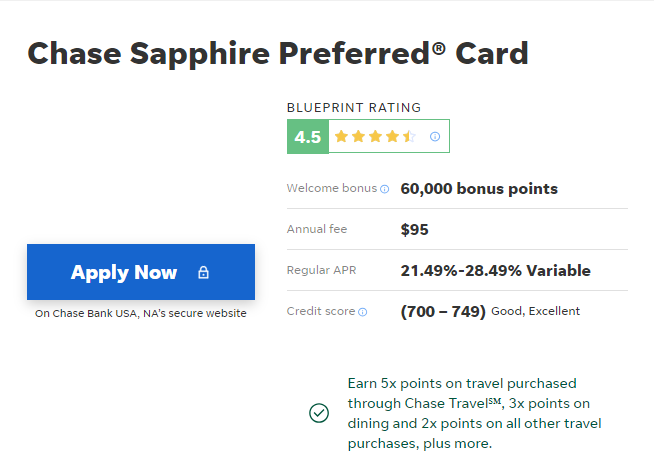Click the green checkmark circle icon
Viewport: 654px width, 460px height.
coord(319,413)
